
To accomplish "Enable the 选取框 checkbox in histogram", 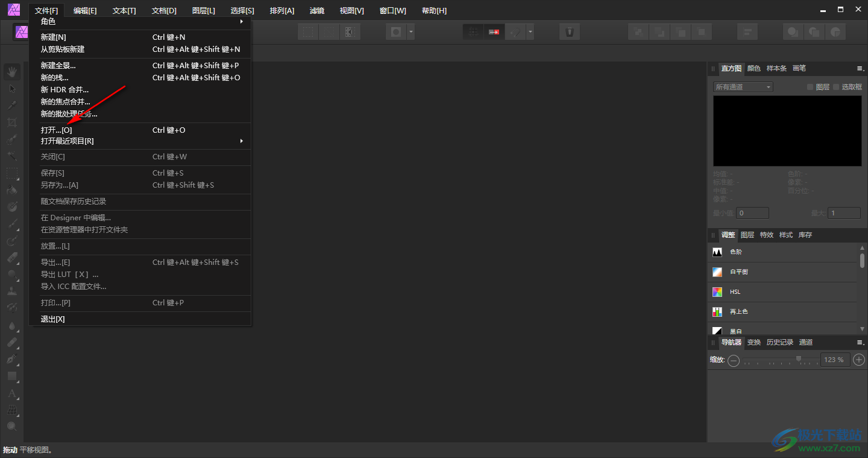I will (x=836, y=87).
